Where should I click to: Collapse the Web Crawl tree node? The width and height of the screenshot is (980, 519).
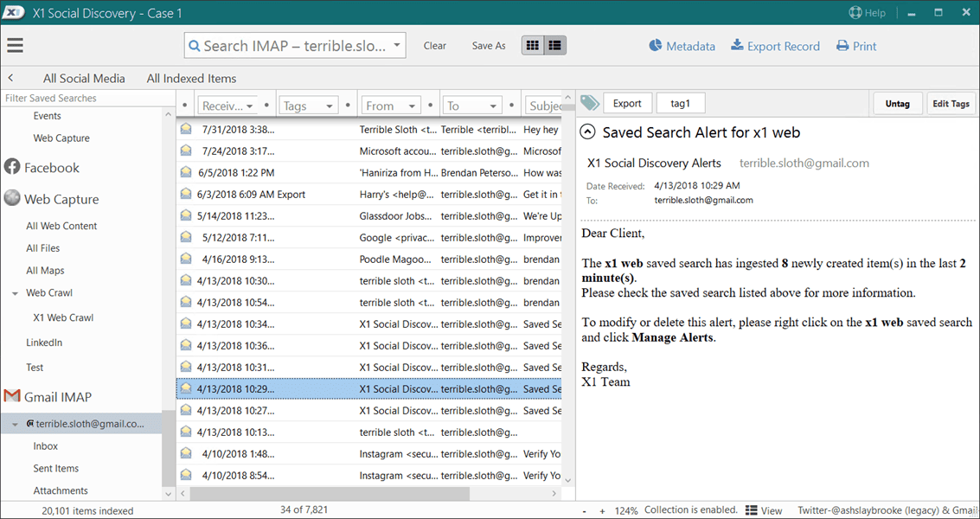pos(15,293)
